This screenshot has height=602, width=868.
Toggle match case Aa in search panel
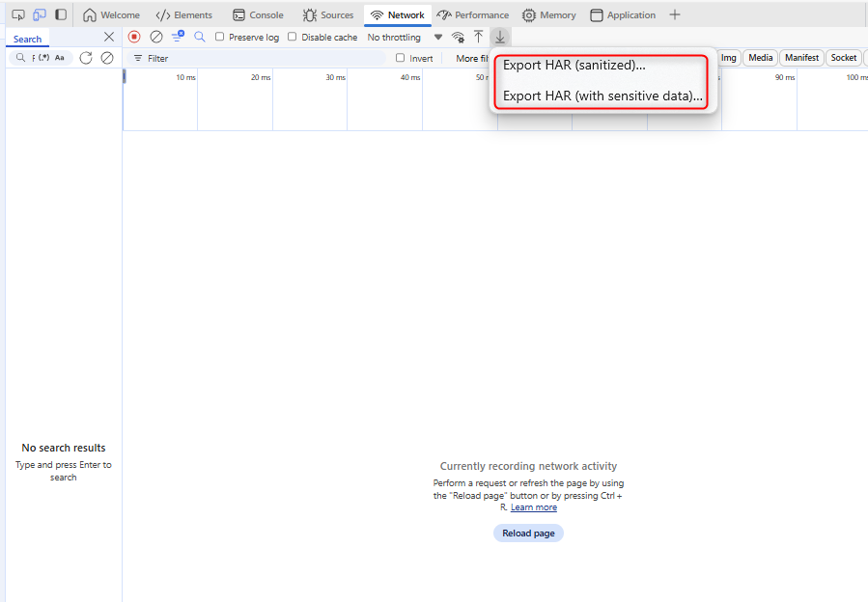pos(60,57)
